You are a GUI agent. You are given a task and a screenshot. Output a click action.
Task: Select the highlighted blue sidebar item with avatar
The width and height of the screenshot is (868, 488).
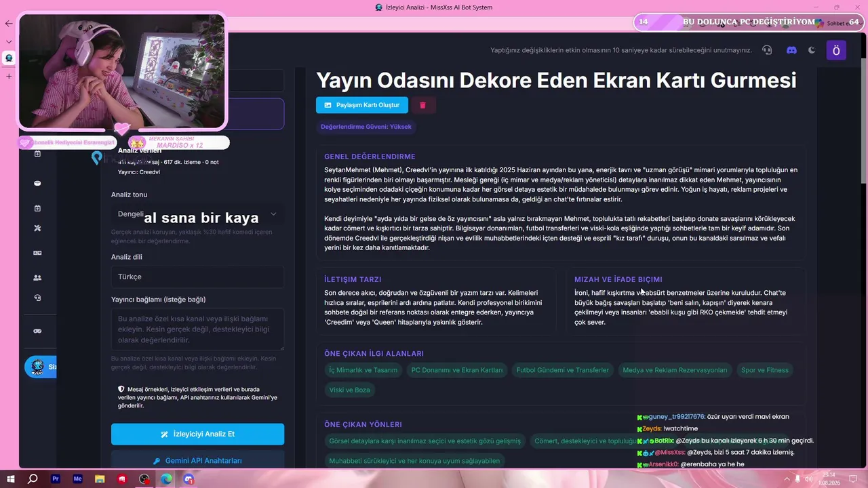pyautogui.click(x=41, y=367)
